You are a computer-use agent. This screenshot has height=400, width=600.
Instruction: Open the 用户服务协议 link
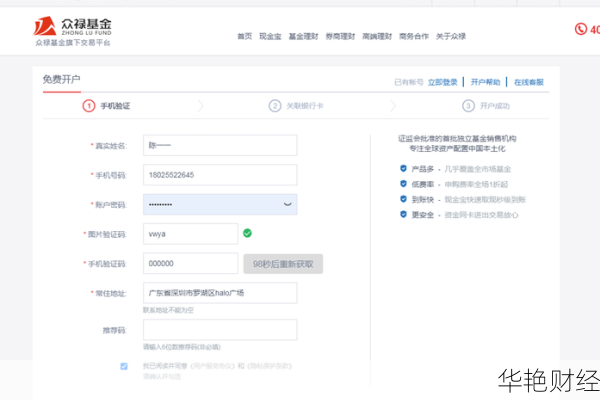[x=212, y=366]
